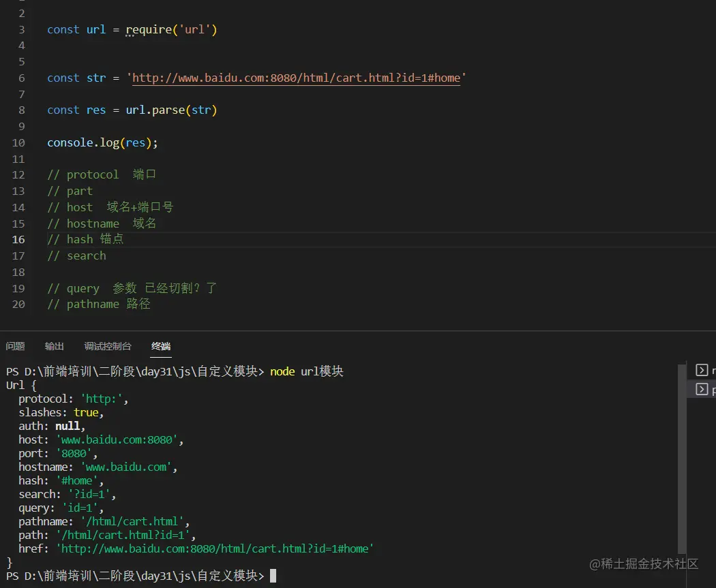The image size is (716, 588).
Task: Click the node url模块 command text
Action: pos(307,371)
